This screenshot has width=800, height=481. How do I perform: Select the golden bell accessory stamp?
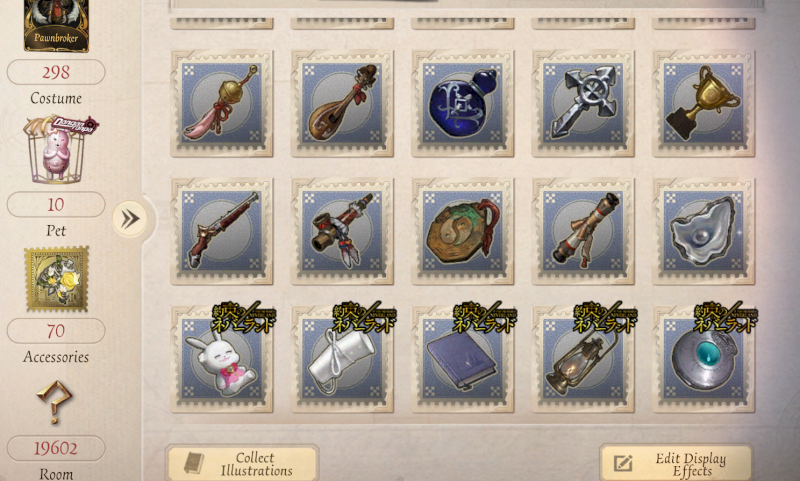point(221,103)
